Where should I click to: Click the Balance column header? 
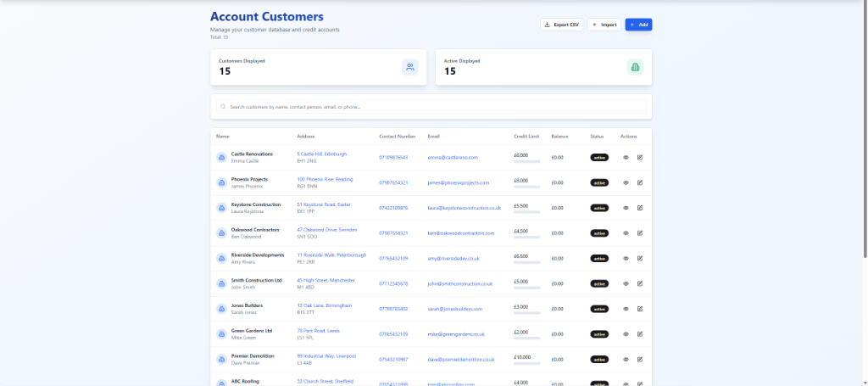point(559,137)
